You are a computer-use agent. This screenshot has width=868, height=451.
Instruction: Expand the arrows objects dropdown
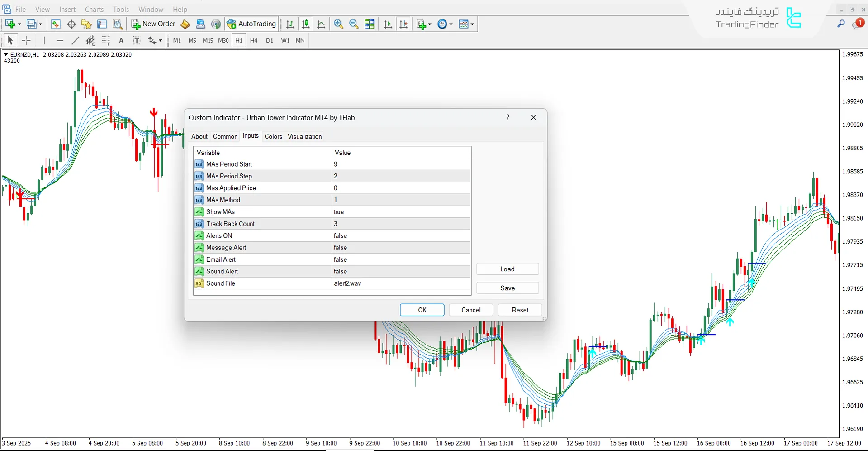point(160,41)
